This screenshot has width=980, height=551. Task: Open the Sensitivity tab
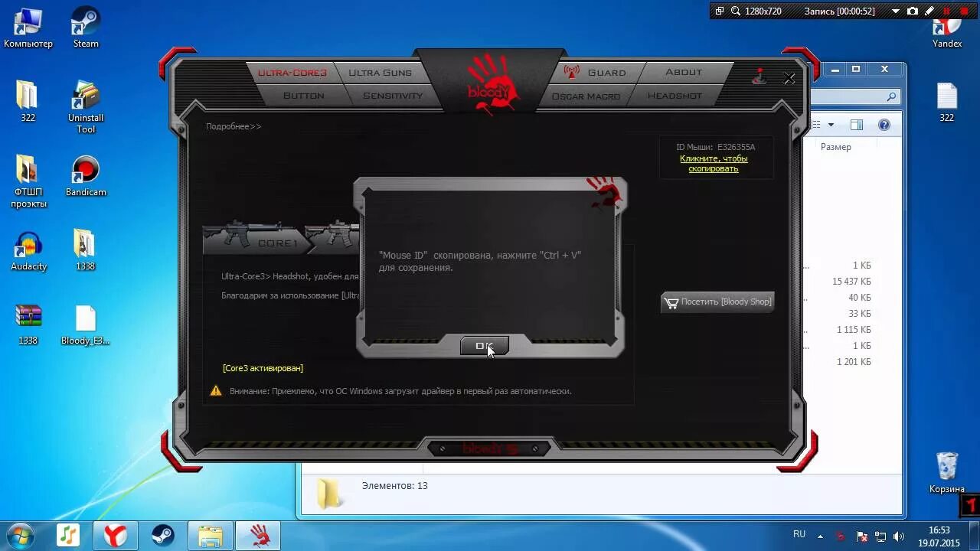click(392, 96)
